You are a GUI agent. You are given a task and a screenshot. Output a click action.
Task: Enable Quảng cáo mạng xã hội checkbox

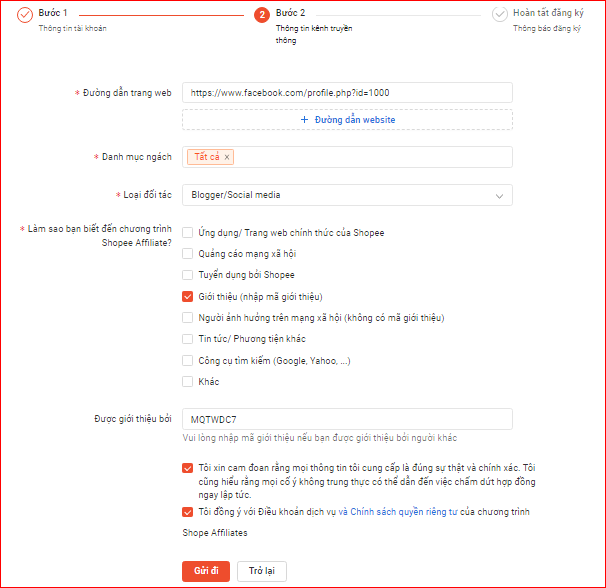click(188, 254)
